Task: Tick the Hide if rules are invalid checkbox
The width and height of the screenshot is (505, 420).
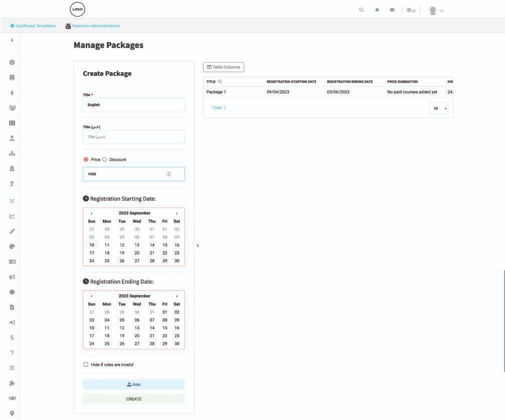Action: pyautogui.click(x=86, y=364)
